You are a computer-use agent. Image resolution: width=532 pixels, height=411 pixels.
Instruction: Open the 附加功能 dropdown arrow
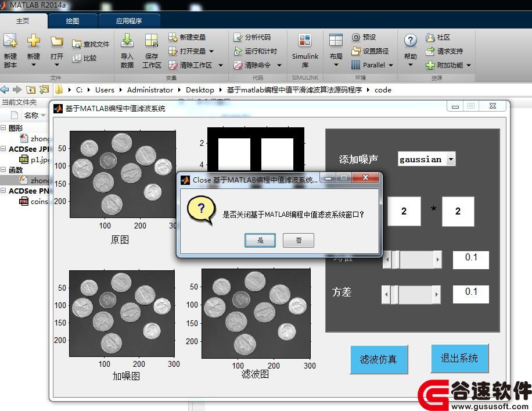click(469, 65)
